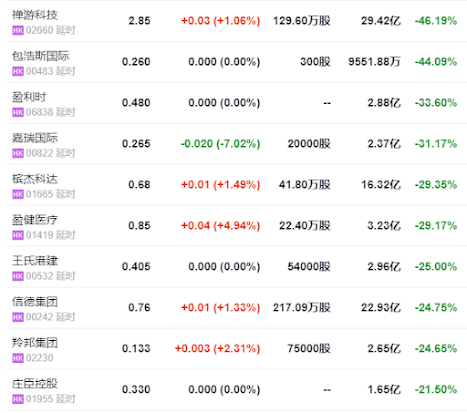This screenshot has width=467, height=413.
Task: Click change +0.03 (+1.06%)
Action: pyautogui.click(x=220, y=21)
